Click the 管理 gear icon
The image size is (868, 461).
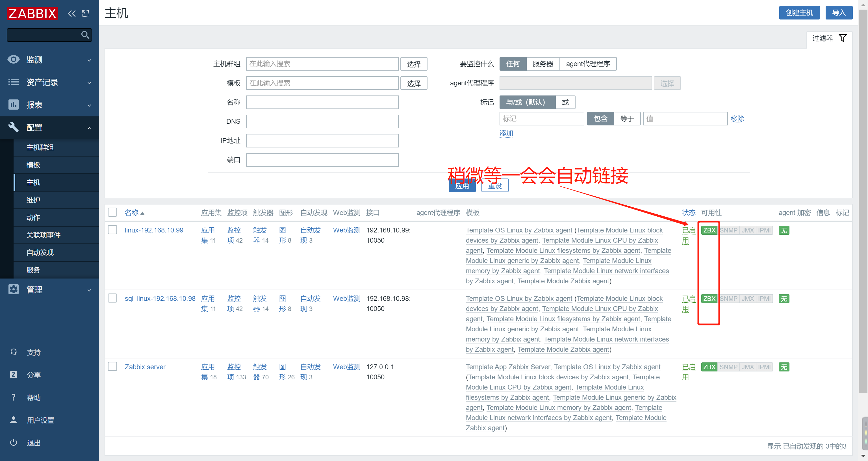pos(14,290)
